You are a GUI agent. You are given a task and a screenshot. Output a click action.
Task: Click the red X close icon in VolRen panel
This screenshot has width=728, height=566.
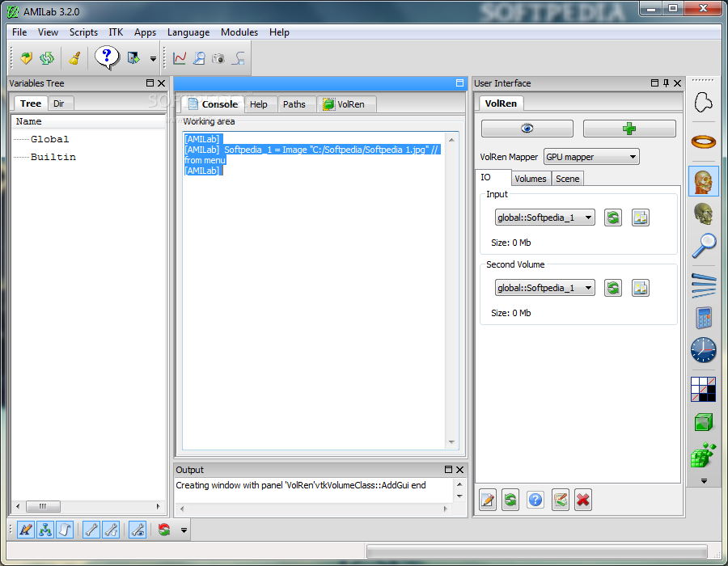coord(582,500)
